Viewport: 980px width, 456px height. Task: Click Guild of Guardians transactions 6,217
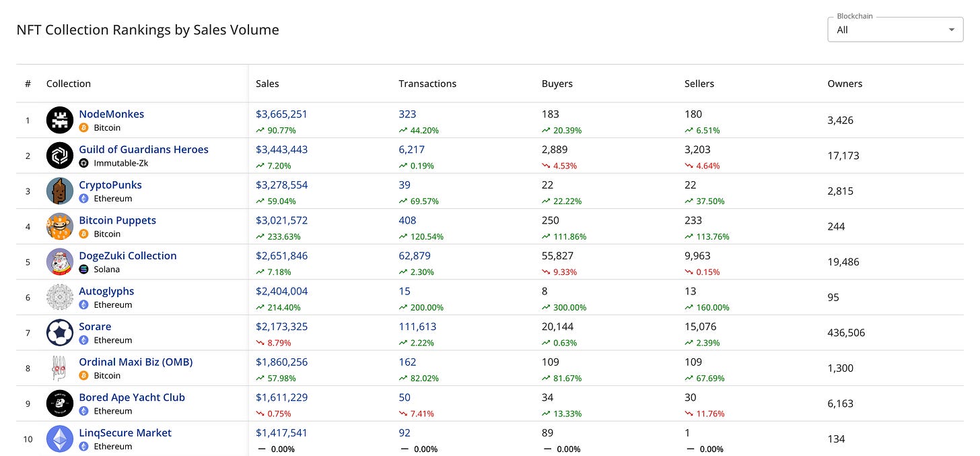(x=412, y=150)
